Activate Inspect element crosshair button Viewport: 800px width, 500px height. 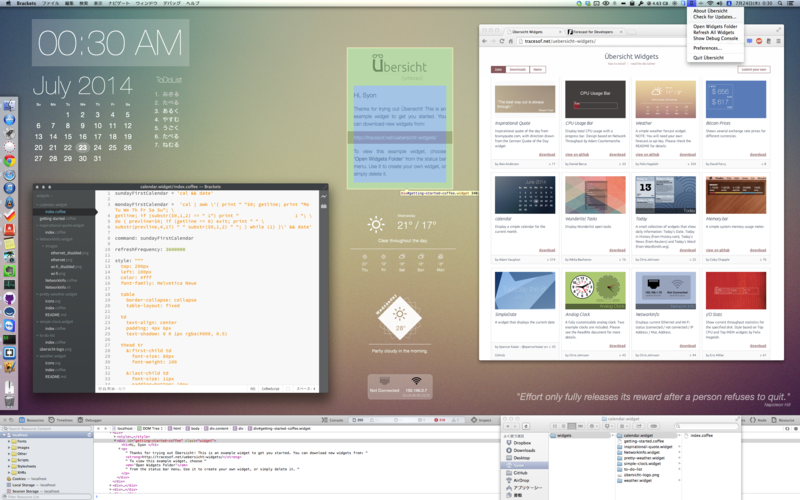[481, 420]
